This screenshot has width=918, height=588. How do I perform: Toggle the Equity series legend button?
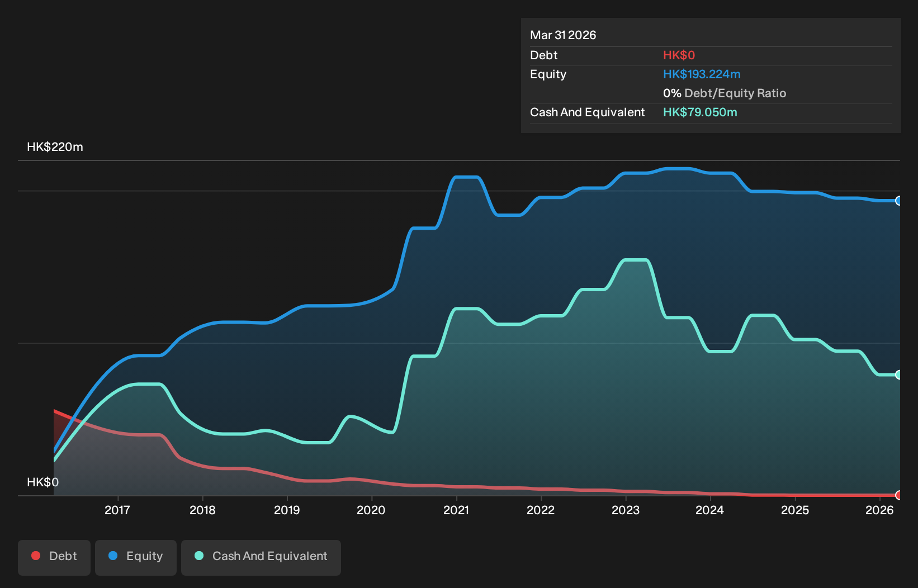coord(136,557)
